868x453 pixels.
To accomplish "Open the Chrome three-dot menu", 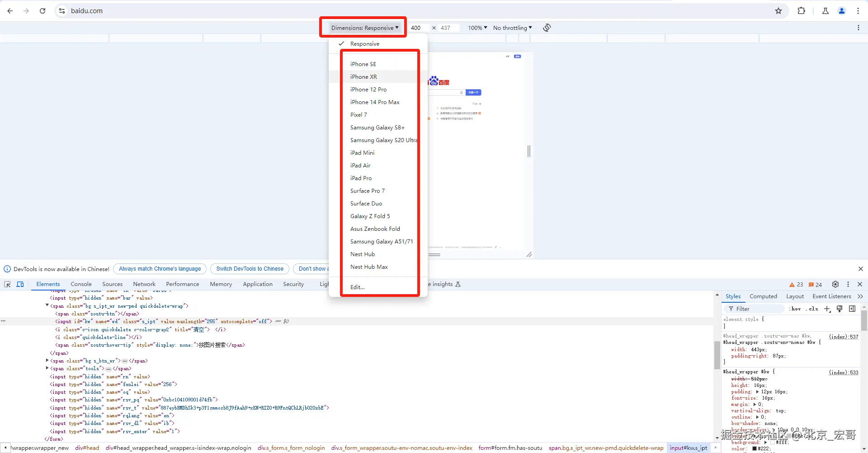I will click(858, 11).
